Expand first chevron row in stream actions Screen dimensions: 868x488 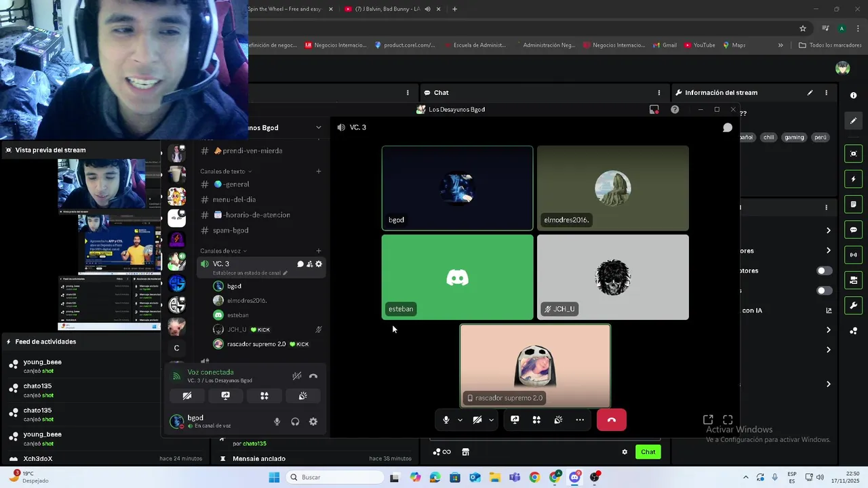point(828,230)
